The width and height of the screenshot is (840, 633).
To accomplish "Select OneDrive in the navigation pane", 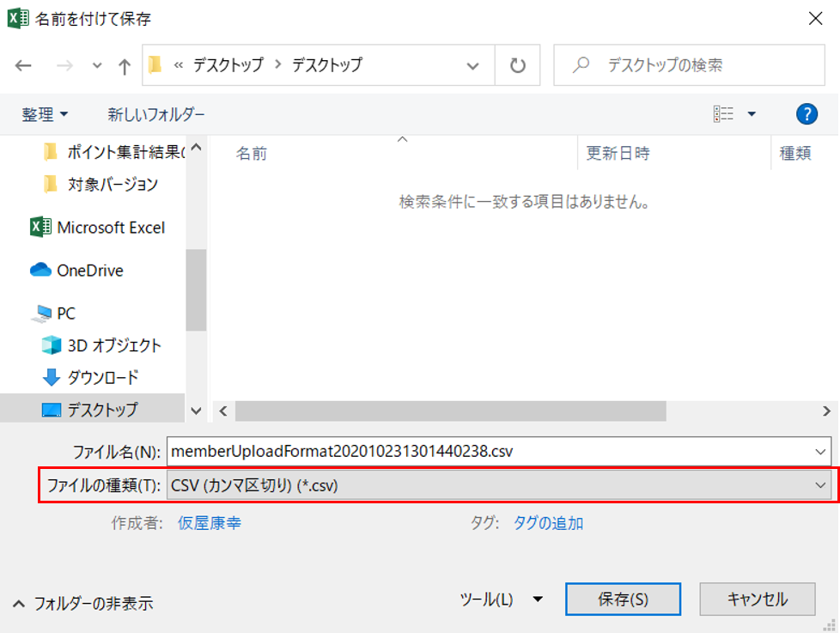I will pyautogui.click(x=89, y=271).
